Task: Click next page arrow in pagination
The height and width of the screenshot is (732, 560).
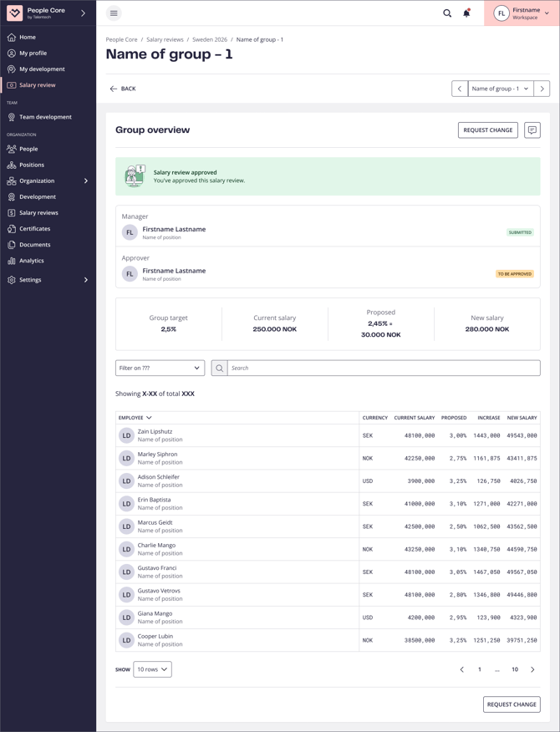Action: 532,669
